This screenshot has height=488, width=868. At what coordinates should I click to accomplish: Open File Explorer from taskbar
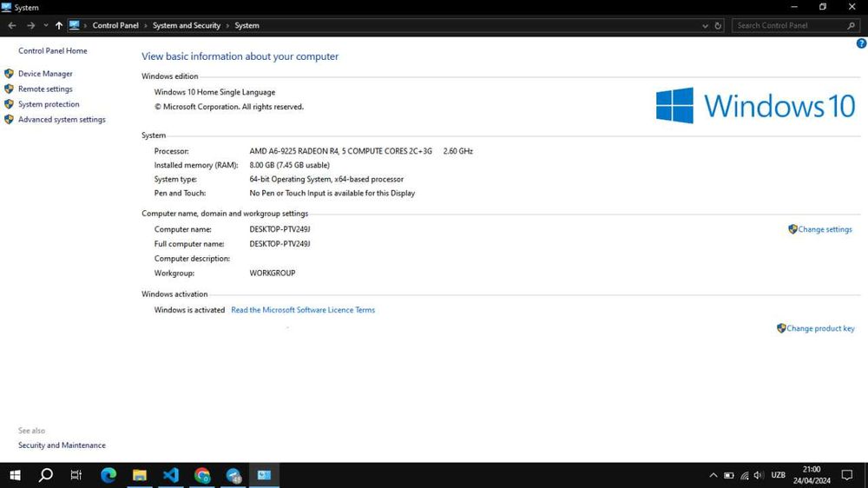click(140, 475)
